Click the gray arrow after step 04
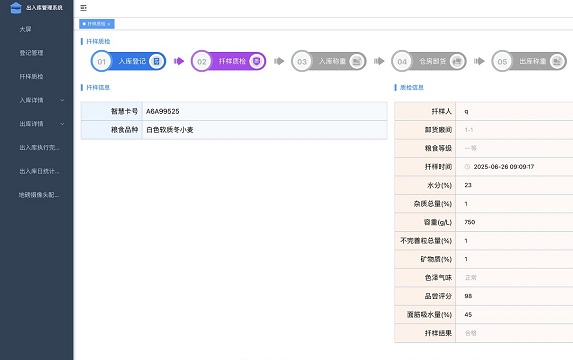 479,61
